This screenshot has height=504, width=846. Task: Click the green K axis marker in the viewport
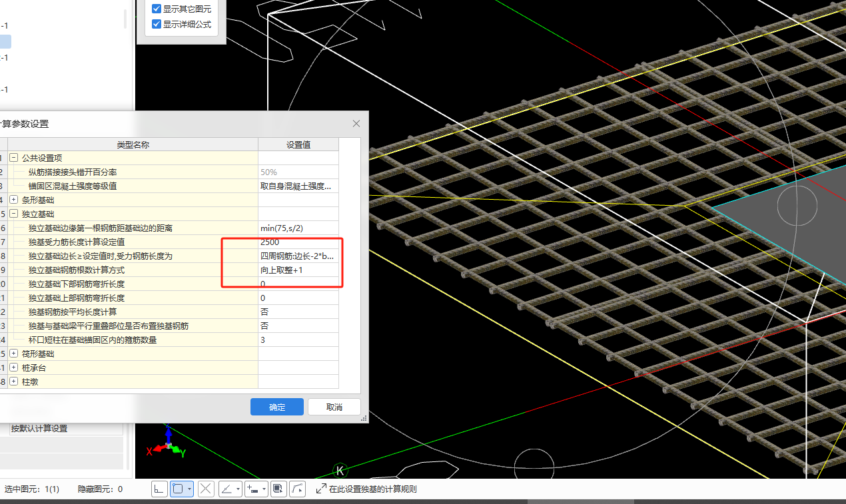pos(340,471)
